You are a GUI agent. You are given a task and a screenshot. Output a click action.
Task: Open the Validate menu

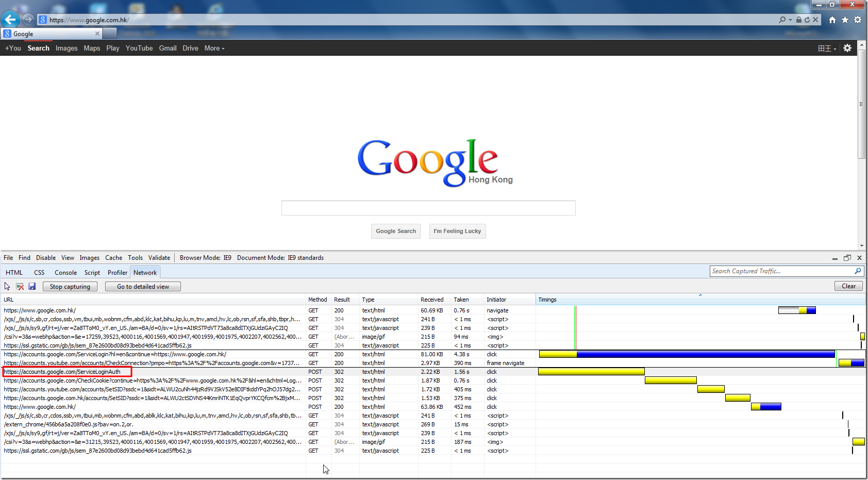159,258
